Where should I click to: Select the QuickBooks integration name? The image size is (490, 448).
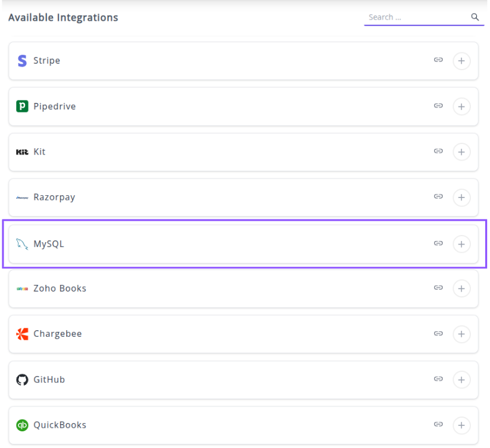60,425
